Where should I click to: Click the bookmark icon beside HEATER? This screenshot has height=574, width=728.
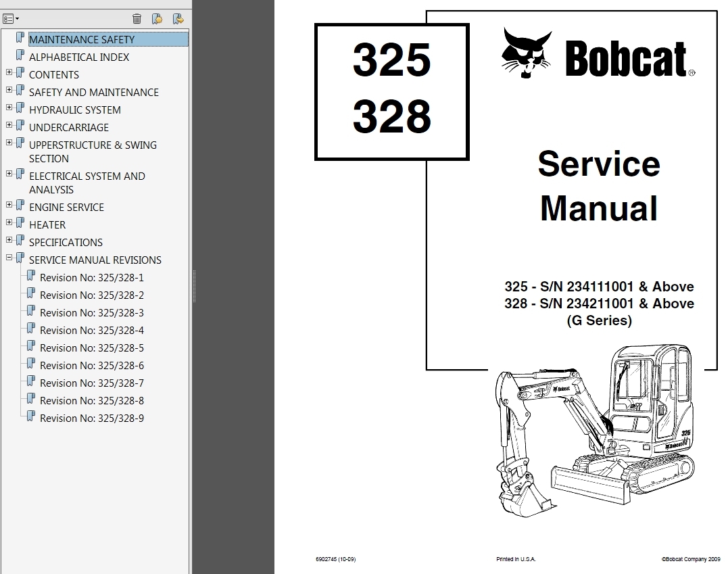click(20, 222)
